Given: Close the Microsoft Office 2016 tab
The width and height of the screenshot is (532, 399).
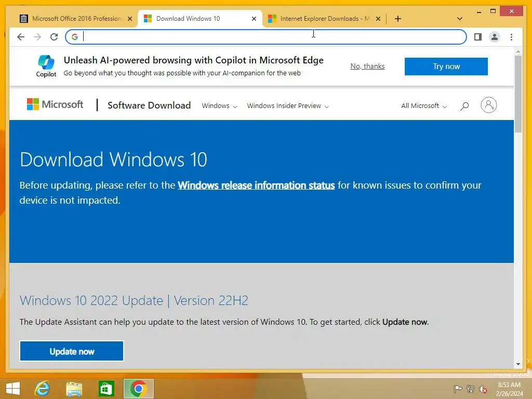Looking at the screenshot, I should (x=129, y=19).
